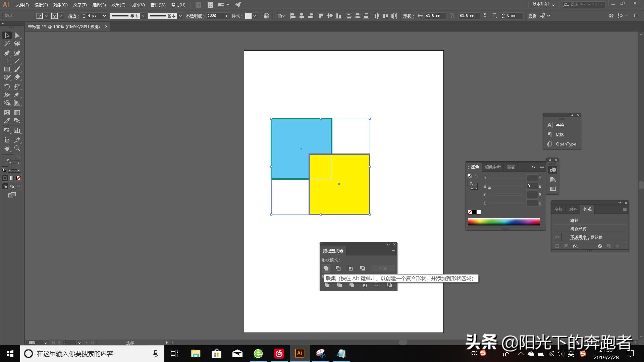Click the Exclude shape mode icon in Pathfinder
644x362 pixels.
[x=363, y=268]
